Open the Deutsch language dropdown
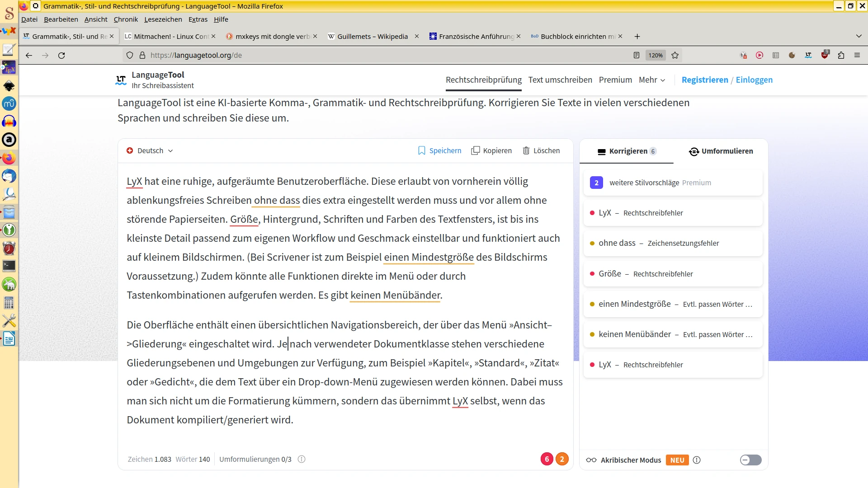The image size is (868, 488). [x=150, y=150]
